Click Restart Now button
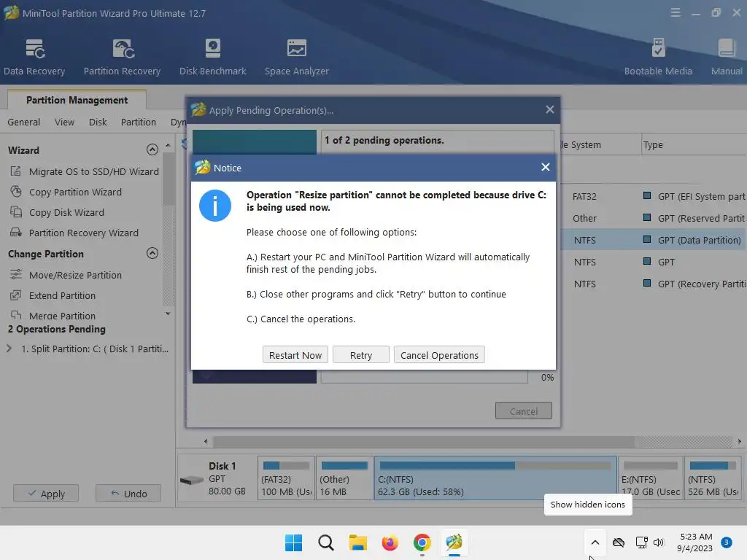This screenshot has width=747, height=560. (295, 355)
